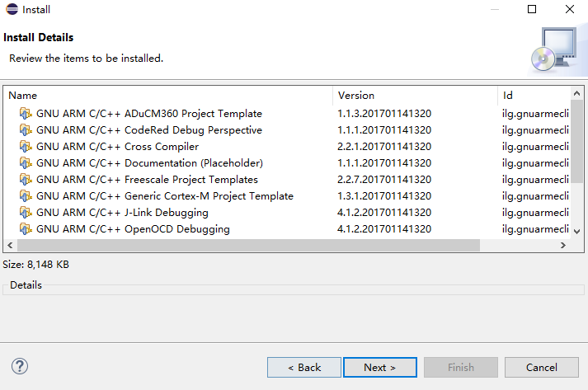Click the OpenOCD Debugging feature icon
588x390 pixels.
[x=26, y=228]
